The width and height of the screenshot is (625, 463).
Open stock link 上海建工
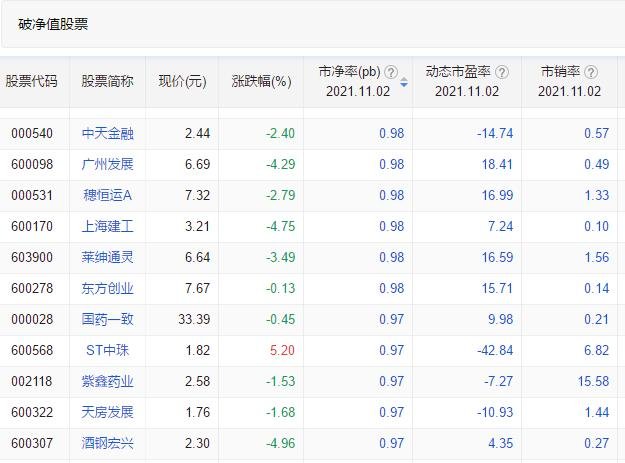coord(107,226)
